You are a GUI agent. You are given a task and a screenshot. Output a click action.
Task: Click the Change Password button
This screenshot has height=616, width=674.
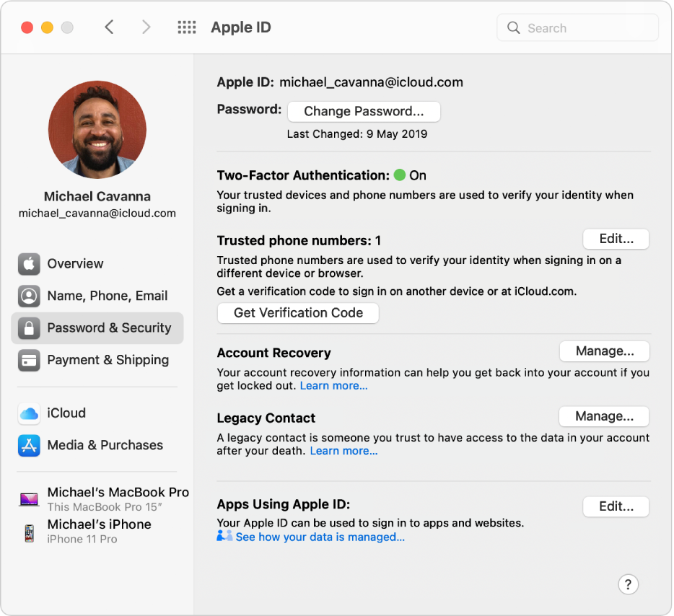[x=364, y=111]
